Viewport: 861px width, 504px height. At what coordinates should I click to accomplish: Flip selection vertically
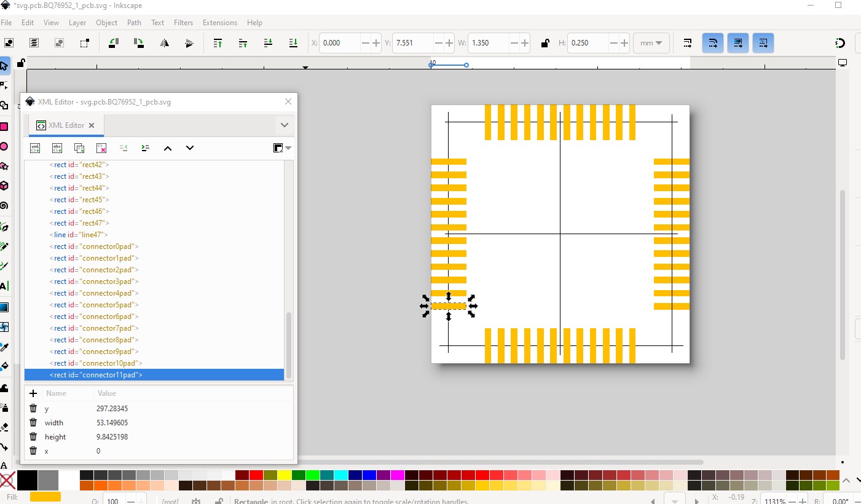[189, 43]
